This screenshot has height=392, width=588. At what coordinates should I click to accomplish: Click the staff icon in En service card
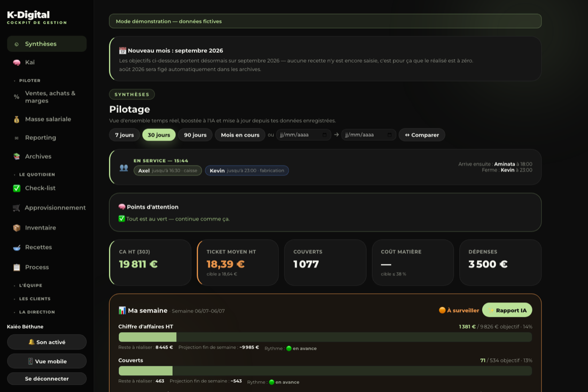124,168
